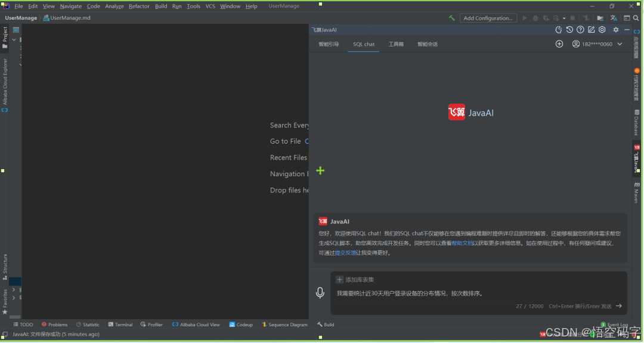Viewport: 644px width, 343px height.
Task: Open the bottom Build tool window
Action: pos(326,325)
